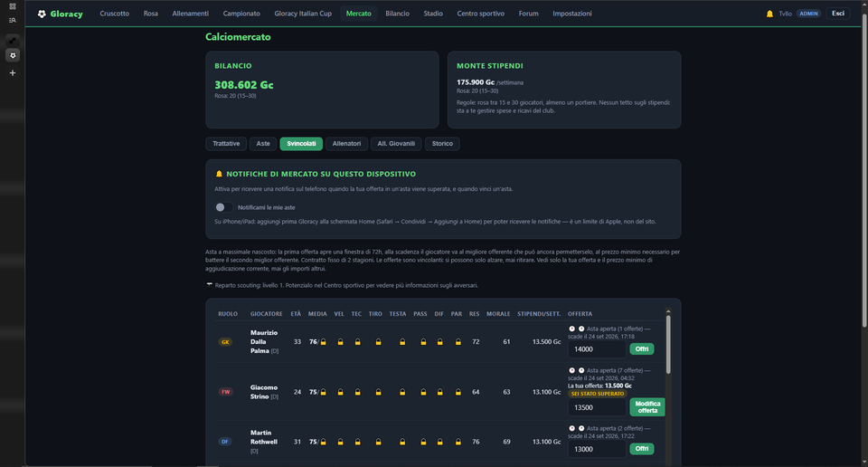Enable the Notificami le mie aste switch

coord(223,207)
